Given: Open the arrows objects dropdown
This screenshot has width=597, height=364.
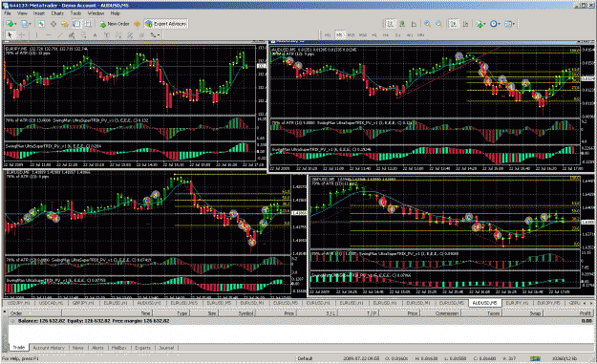Looking at the screenshot, I should [155, 35].
